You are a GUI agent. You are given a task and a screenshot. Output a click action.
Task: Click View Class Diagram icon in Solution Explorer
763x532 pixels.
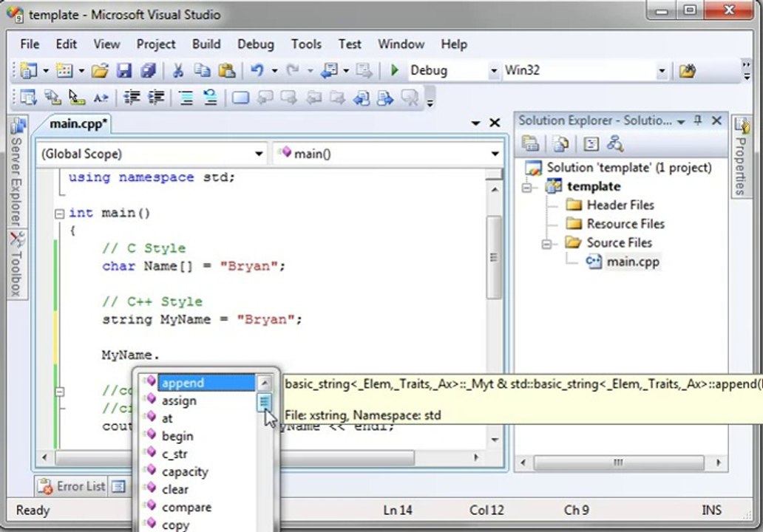tap(615, 144)
